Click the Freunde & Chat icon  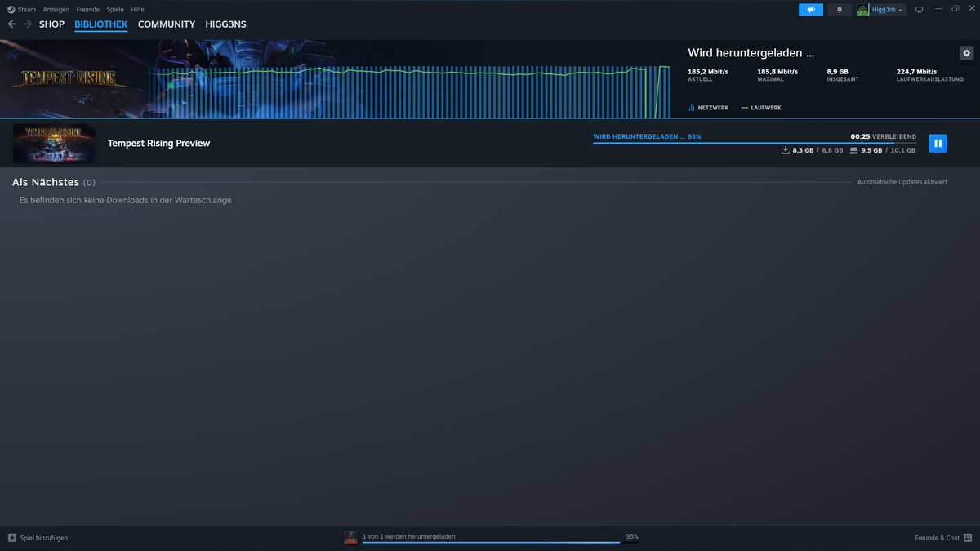click(968, 538)
